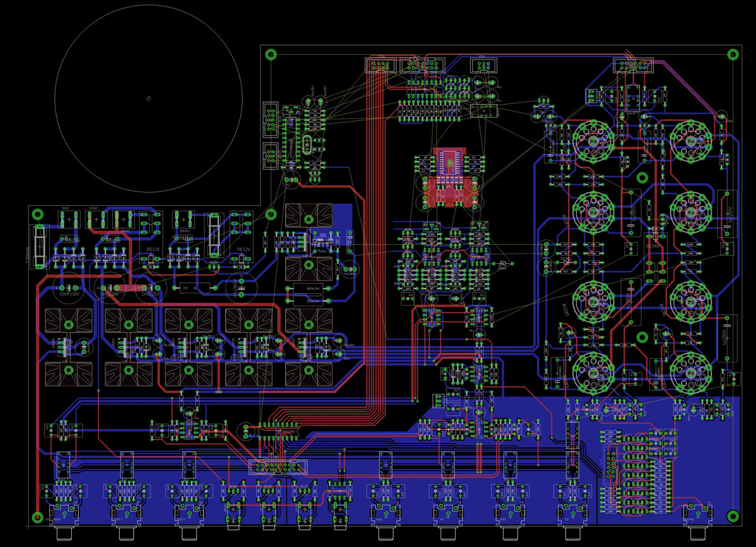Click the PHONO input jack label
Screen dimensions: 756x547
point(690,520)
